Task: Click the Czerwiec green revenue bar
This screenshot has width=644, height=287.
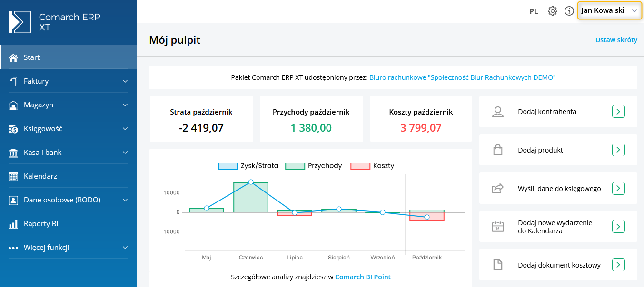Action: [x=251, y=197]
